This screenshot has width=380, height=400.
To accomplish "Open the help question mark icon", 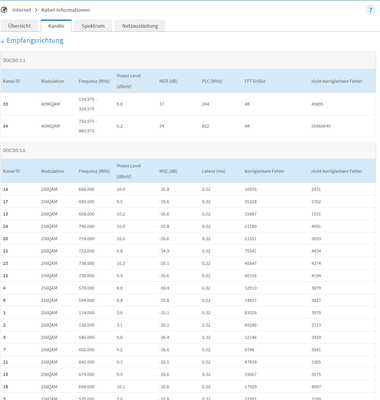I will (370, 10).
